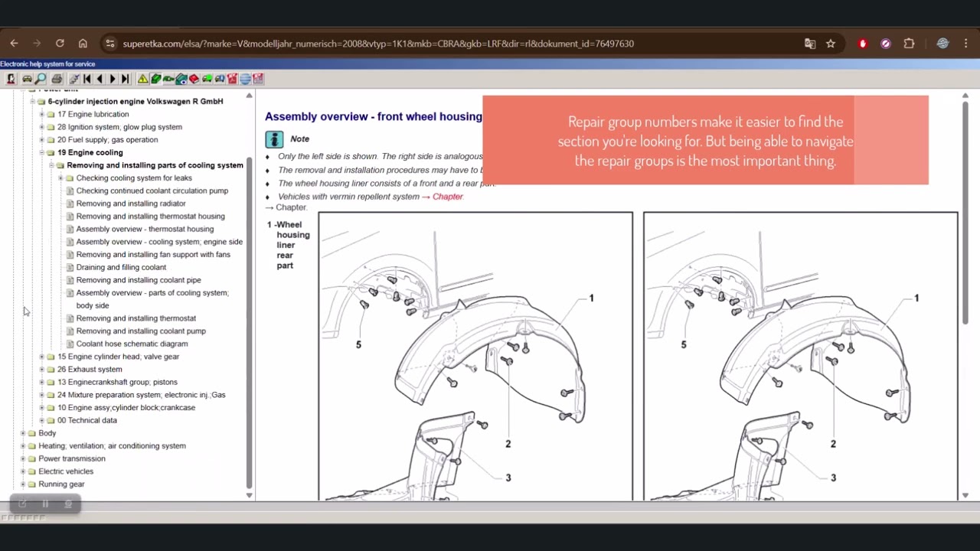The width and height of the screenshot is (980, 551).
Task: Click the last red chart toolbar icon
Action: (258, 79)
